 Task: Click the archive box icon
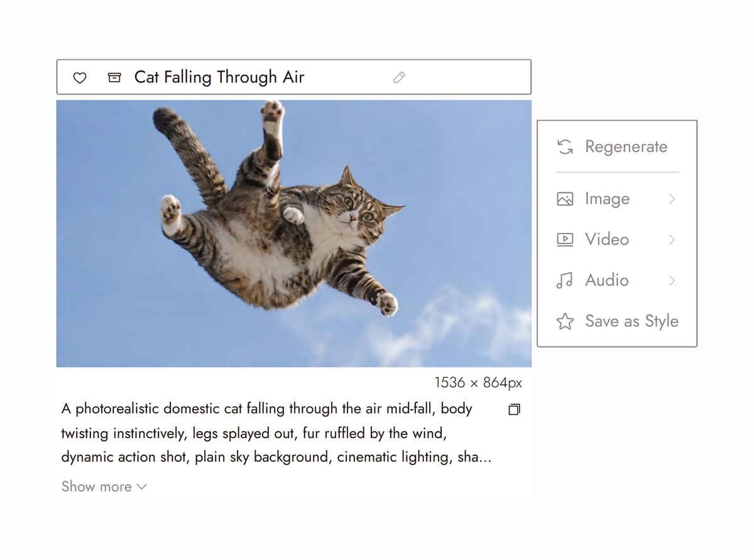(114, 77)
